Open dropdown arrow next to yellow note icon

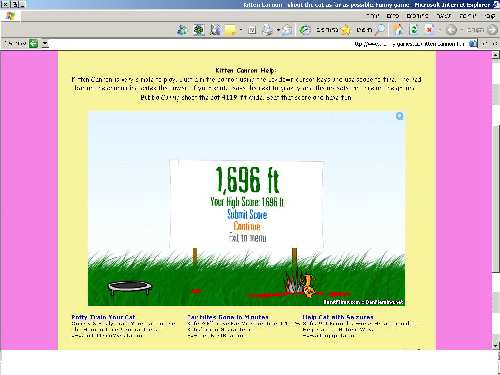[x=241, y=30]
